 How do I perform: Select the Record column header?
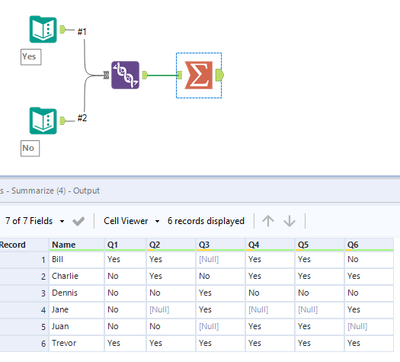pos(24,245)
